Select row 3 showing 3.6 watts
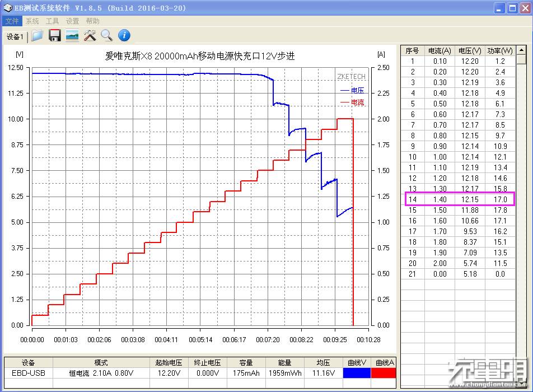Image resolution: width=533 pixels, height=392 pixels. (x=458, y=82)
